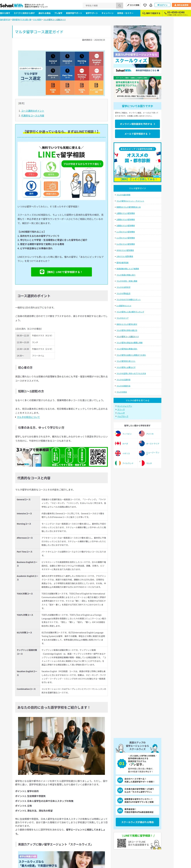Open the マルタの基本情報 sidebar link

123,195
